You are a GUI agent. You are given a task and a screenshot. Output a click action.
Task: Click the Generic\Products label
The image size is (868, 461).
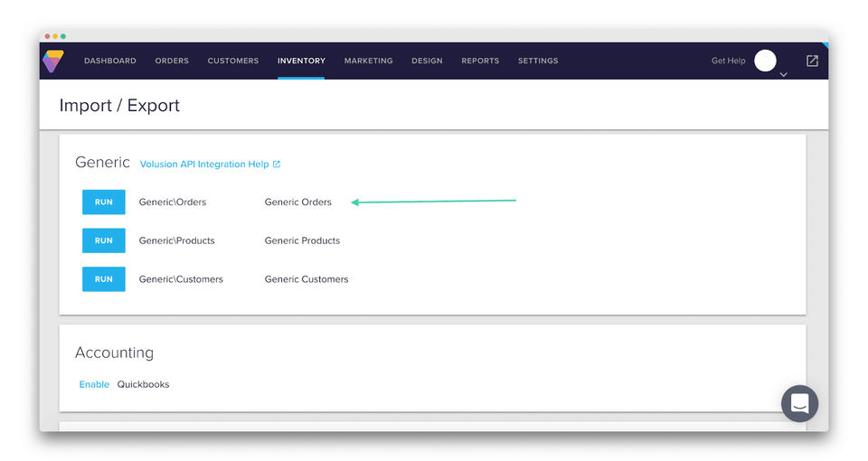(x=176, y=240)
